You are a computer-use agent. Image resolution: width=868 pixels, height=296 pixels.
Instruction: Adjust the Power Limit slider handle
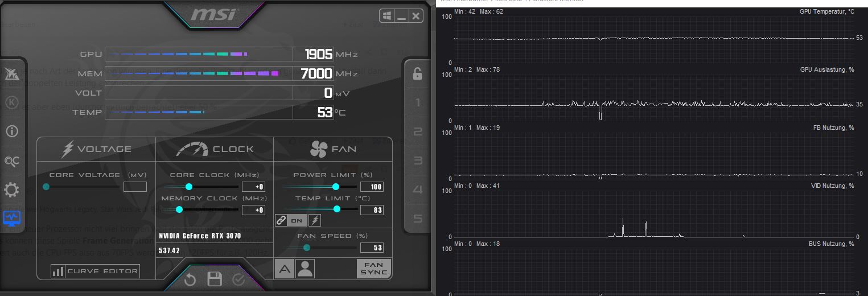[x=336, y=187]
